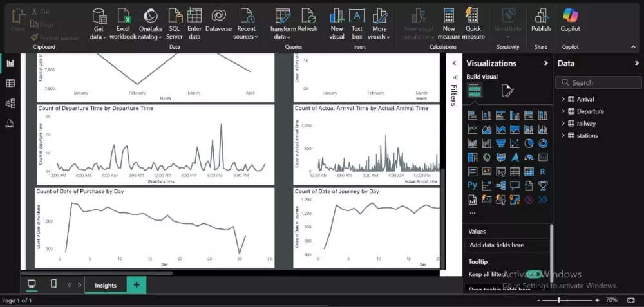
Task: Select the donut chart visual
Action: point(543,144)
